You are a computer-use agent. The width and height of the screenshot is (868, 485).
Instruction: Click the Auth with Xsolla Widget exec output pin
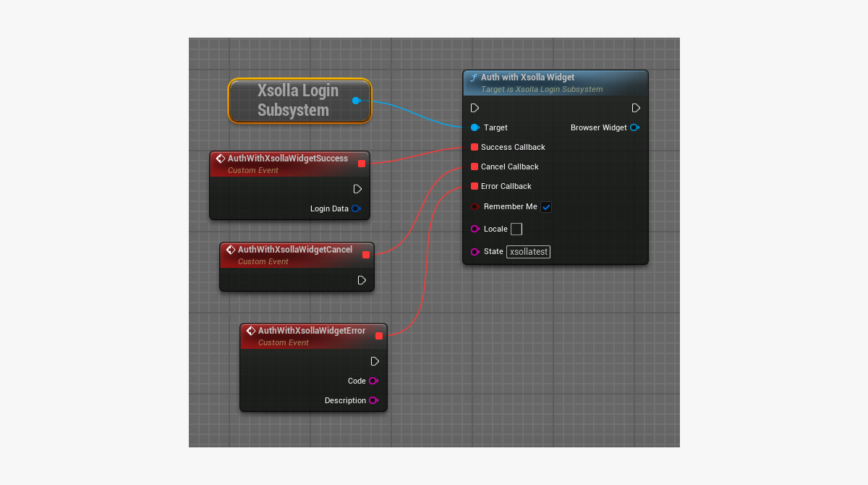coord(636,108)
